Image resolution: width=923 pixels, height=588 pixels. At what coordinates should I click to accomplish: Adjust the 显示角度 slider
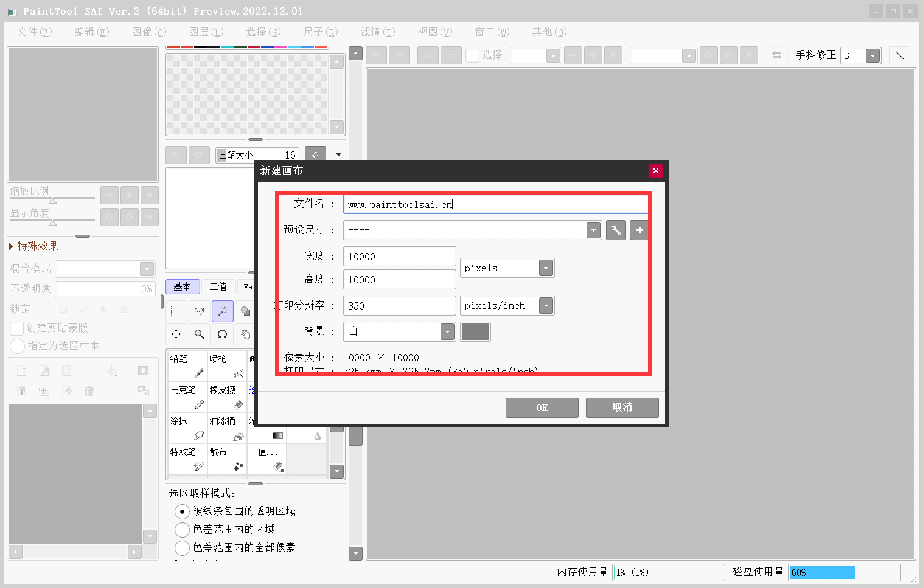52,221
